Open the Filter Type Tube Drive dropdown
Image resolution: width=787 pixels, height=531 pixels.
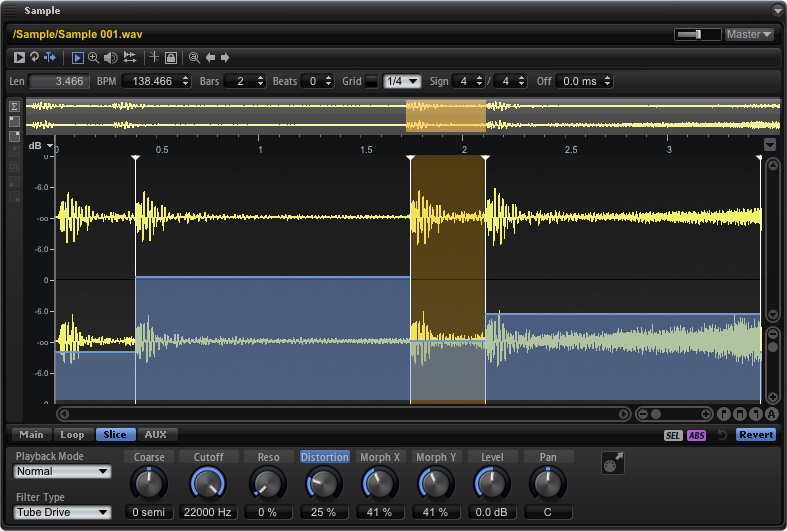pyautogui.click(x=62, y=513)
